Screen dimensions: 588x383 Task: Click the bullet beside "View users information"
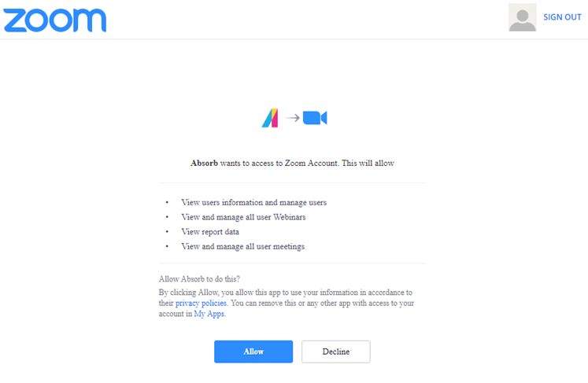[x=167, y=202]
